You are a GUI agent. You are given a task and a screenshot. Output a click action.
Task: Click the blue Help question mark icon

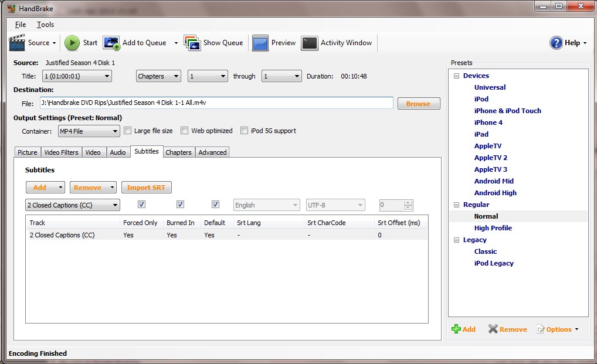(556, 43)
